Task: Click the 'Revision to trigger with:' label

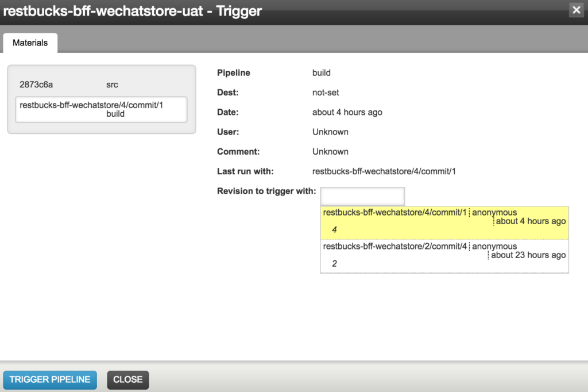Action: pyautogui.click(x=266, y=191)
